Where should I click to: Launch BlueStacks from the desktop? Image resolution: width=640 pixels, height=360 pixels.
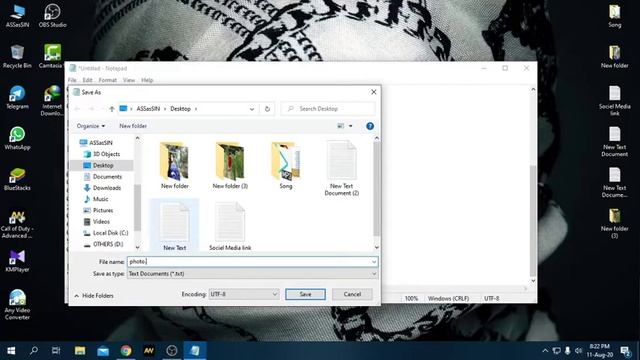(17, 179)
